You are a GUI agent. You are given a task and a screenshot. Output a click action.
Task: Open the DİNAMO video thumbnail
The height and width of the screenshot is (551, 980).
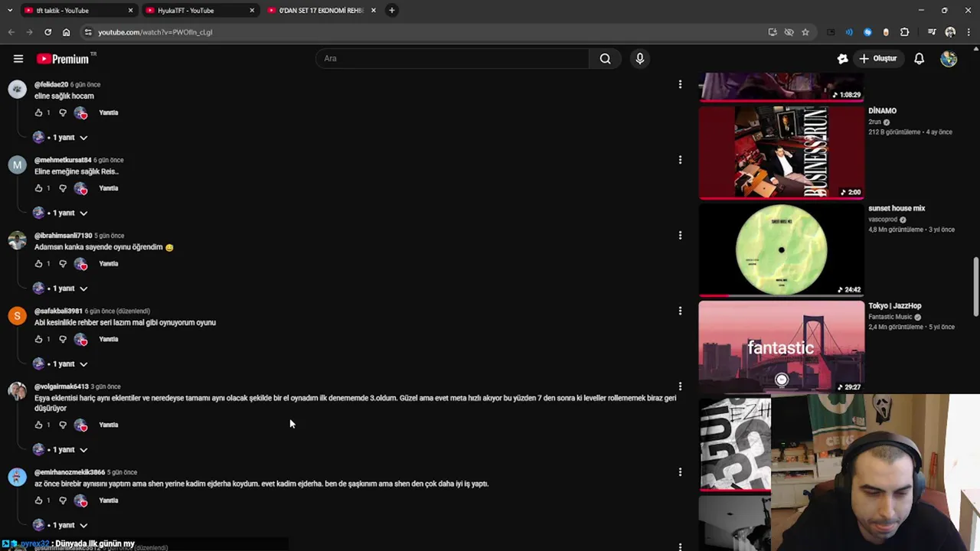tap(781, 152)
